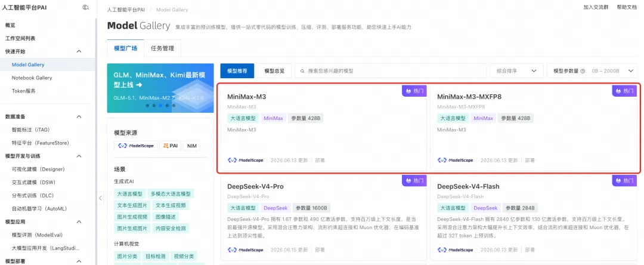Toggle the 目标检测 computer vision filter
The image size is (644, 265).
point(155,257)
